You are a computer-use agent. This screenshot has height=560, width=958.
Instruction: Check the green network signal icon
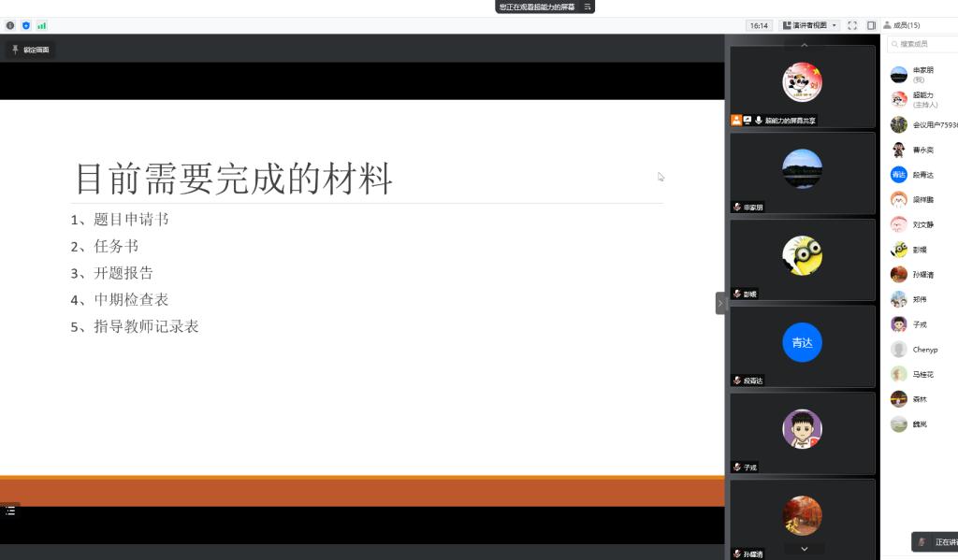(x=41, y=25)
